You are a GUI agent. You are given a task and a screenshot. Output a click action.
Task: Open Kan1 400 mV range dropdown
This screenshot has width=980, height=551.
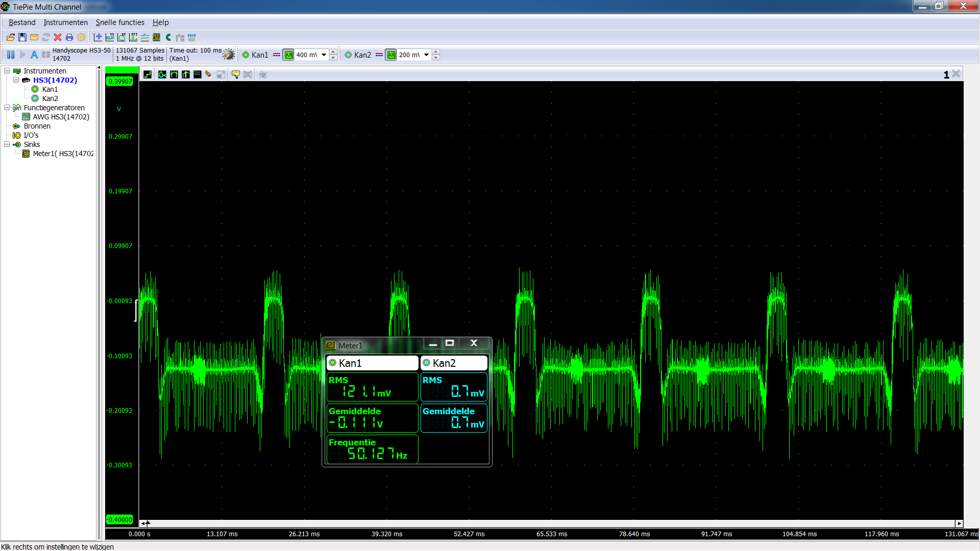point(324,55)
